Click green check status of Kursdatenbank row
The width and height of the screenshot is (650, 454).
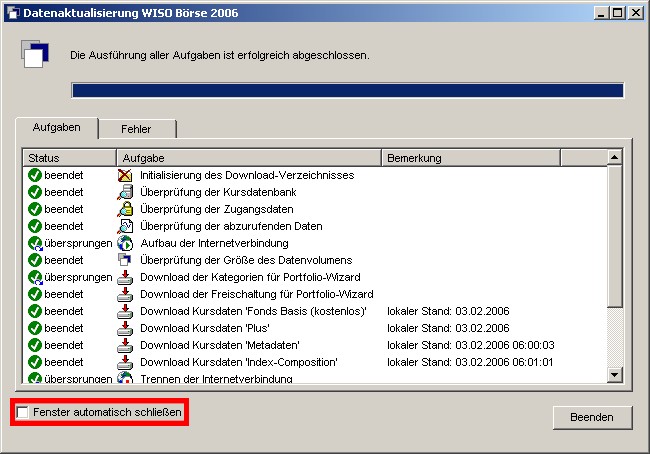(x=35, y=192)
